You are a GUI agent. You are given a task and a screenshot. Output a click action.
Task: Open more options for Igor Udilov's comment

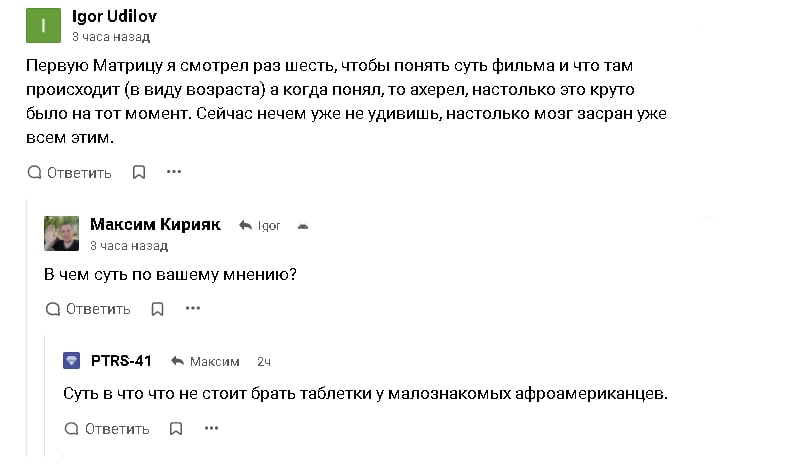click(174, 172)
